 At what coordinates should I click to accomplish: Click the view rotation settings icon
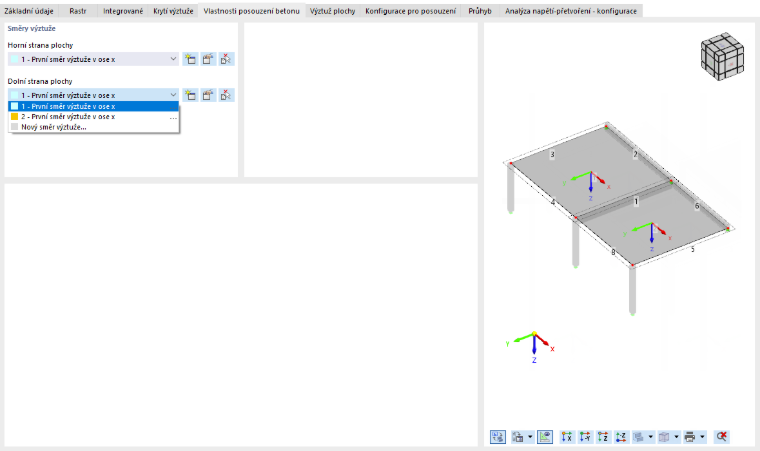click(x=518, y=437)
